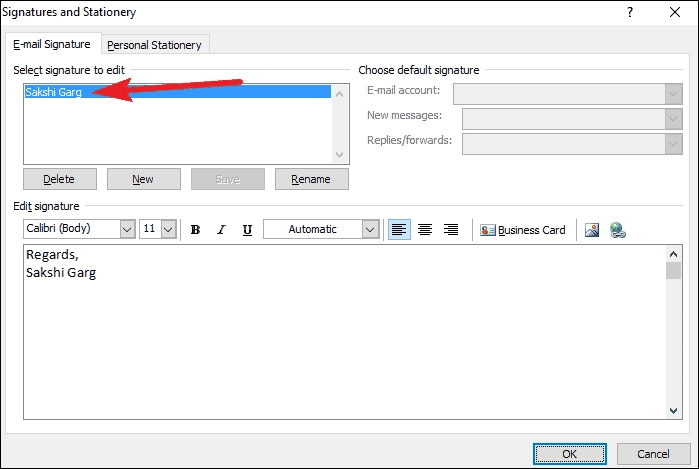
Task: Center align the signature text
Action: (425, 230)
